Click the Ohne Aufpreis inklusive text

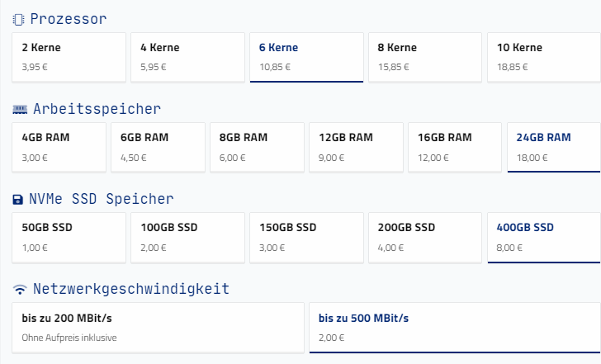click(x=69, y=338)
